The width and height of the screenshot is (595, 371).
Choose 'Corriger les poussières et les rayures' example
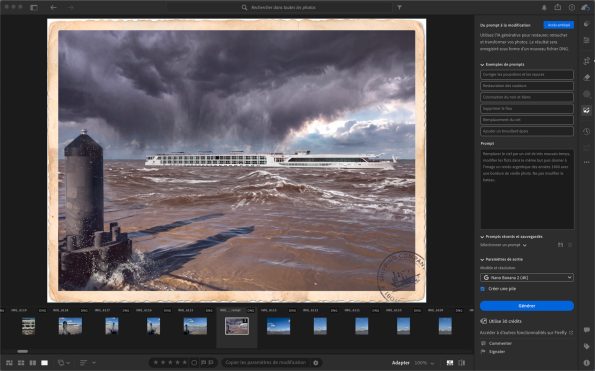[x=527, y=74]
